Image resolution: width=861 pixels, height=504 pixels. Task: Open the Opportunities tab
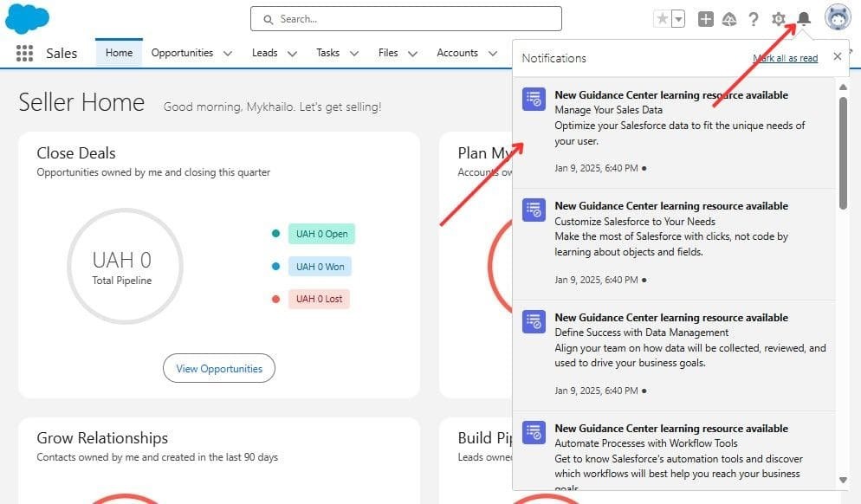pyautogui.click(x=182, y=53)
